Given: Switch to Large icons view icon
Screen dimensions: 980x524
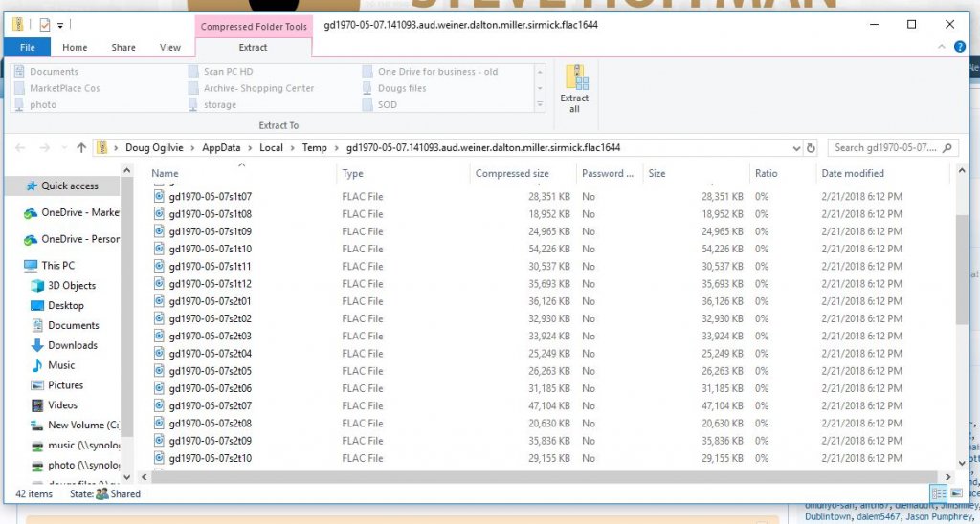Looking at the screenshot, I should click(957, 493).
